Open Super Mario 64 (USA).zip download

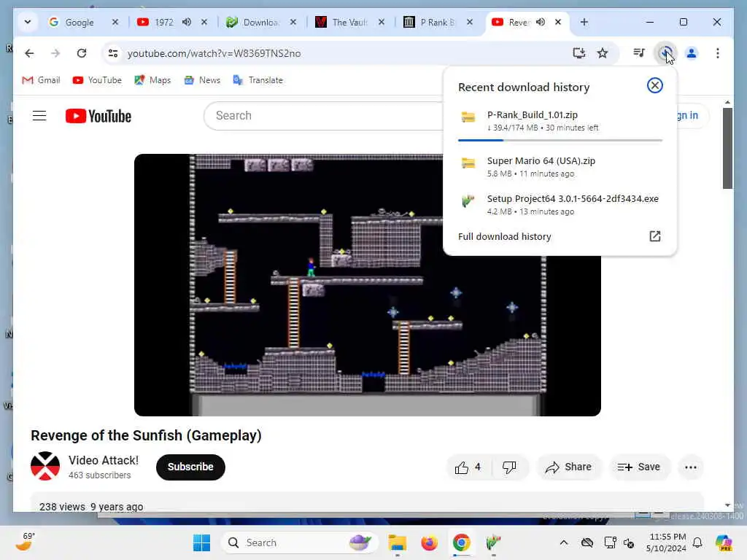560,167
